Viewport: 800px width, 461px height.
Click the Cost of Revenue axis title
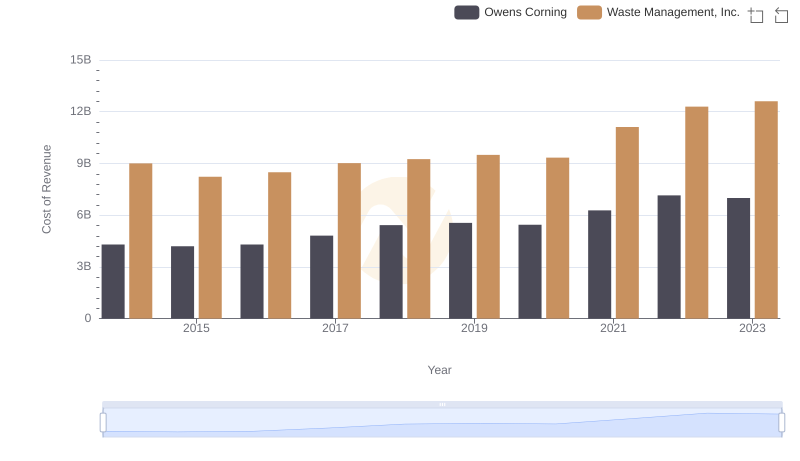[46, 189]
